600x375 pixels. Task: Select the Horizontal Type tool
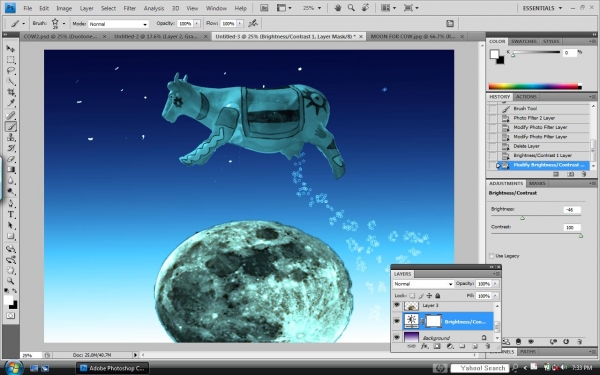pyautogui.click(x=10, y=215)
